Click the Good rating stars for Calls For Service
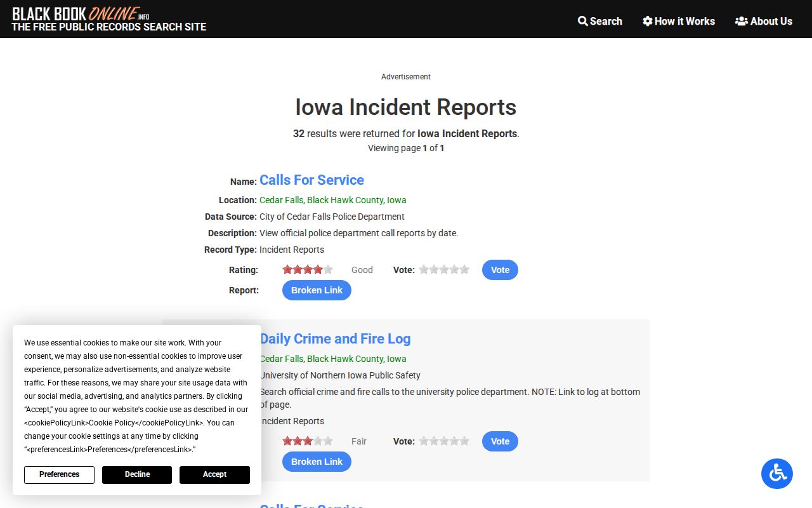Image resolution: width=812 pixels, height=508 pixels. tap(308, 269)
